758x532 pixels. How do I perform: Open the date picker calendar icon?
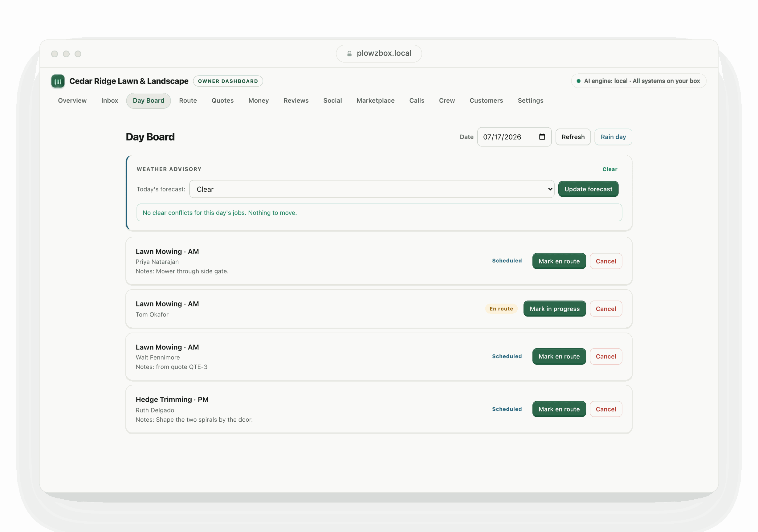pos(542,137)
